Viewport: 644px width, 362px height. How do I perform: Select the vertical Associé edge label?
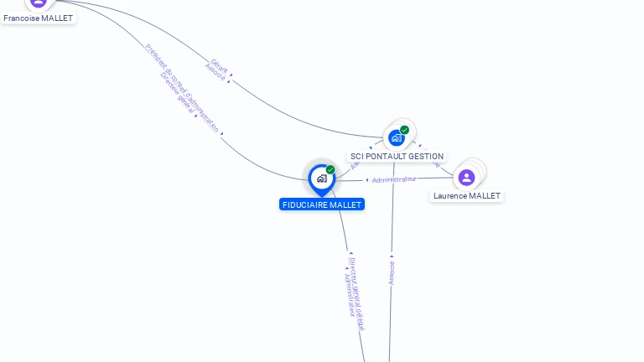(392, 273)
